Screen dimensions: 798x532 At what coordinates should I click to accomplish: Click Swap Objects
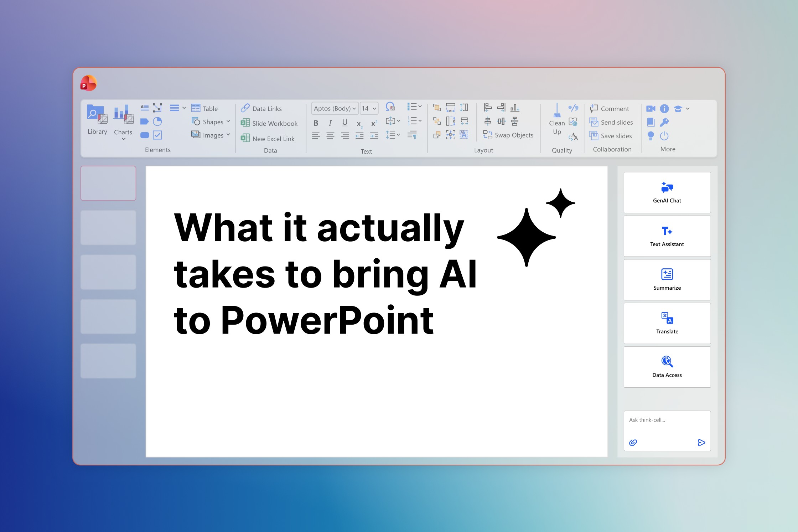coord(508,135)
